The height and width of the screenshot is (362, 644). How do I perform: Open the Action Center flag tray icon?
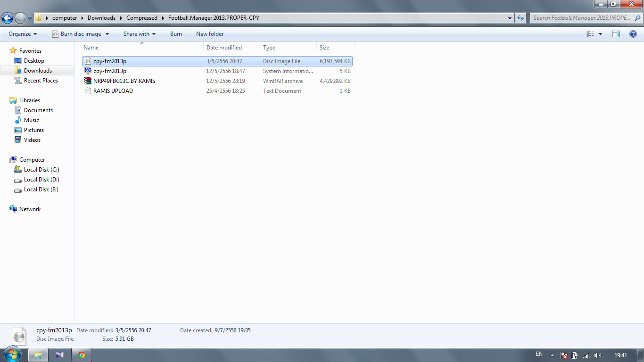tap(564, 355)
